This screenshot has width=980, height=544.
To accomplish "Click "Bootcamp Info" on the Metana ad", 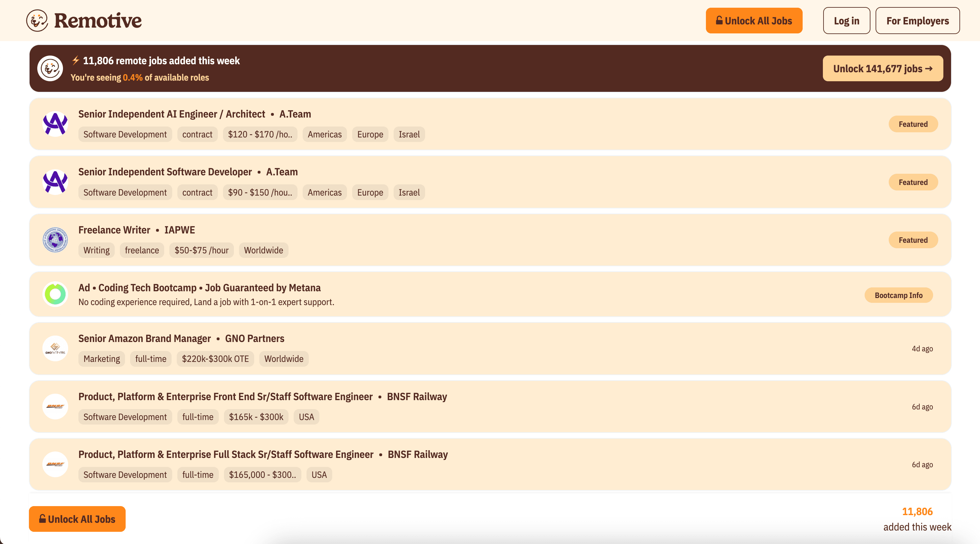I will click(x=899, y=295).
